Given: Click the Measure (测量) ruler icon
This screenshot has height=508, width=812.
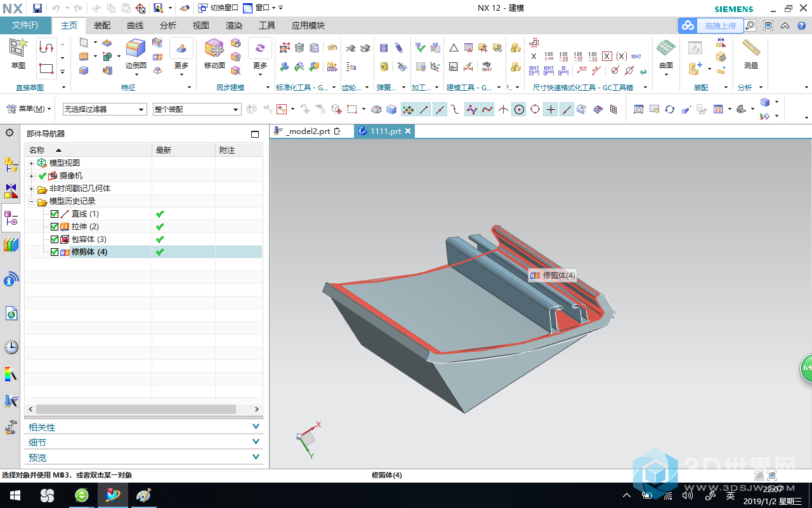Looking at the screenshot, I should point(751,48).
